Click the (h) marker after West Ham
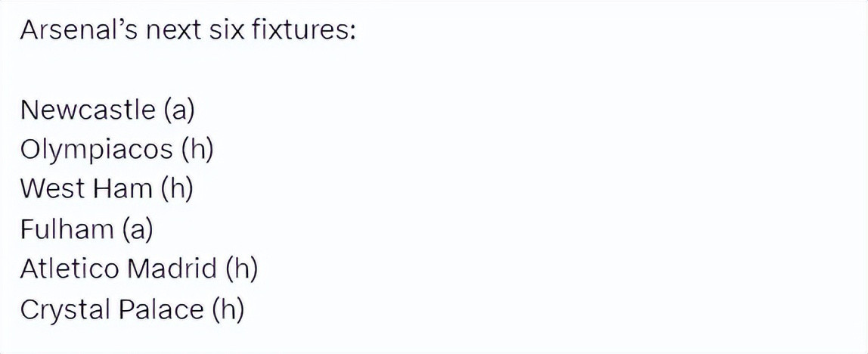Viewport: 868px width, 354px height. (x=177, y=189)
